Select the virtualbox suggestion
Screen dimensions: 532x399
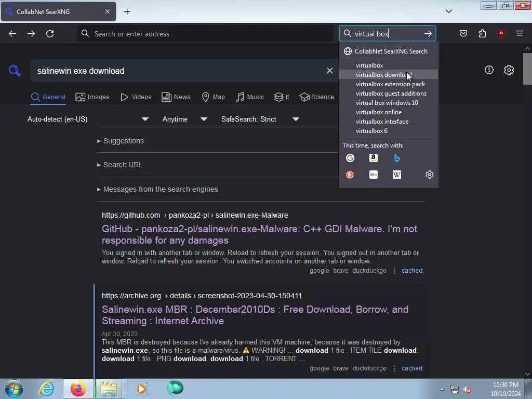tap(389, 65)
